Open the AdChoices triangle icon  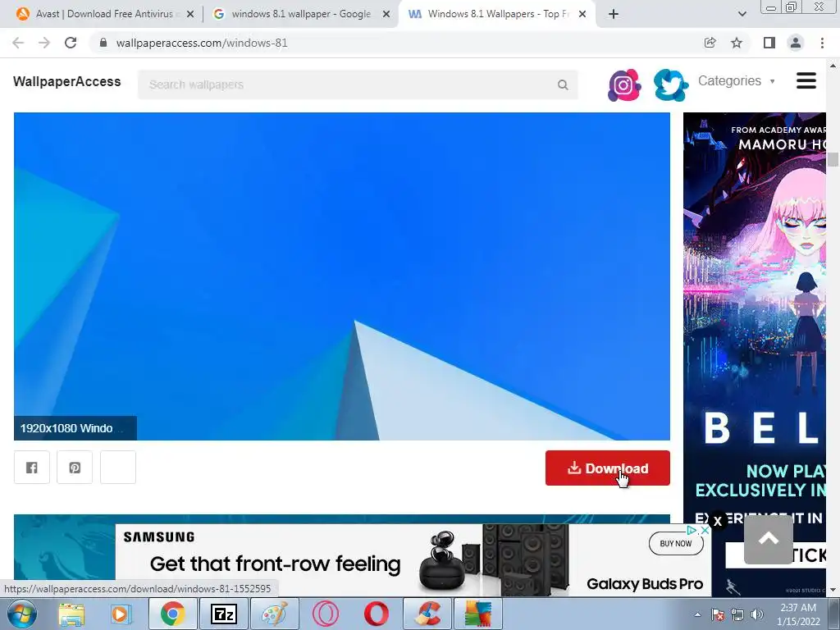click(692, 531)
